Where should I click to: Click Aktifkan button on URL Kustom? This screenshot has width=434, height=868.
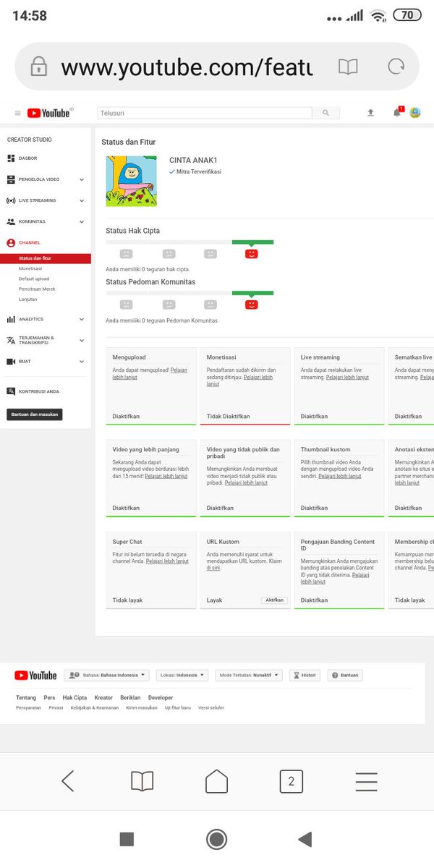tap(275, 600)
